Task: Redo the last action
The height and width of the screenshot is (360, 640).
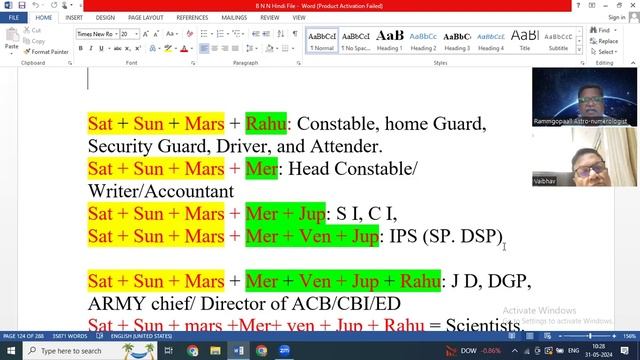Action: point(54,5)
